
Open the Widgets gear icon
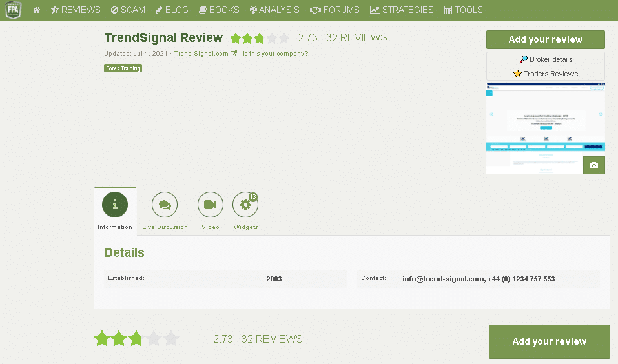[245, 205]
